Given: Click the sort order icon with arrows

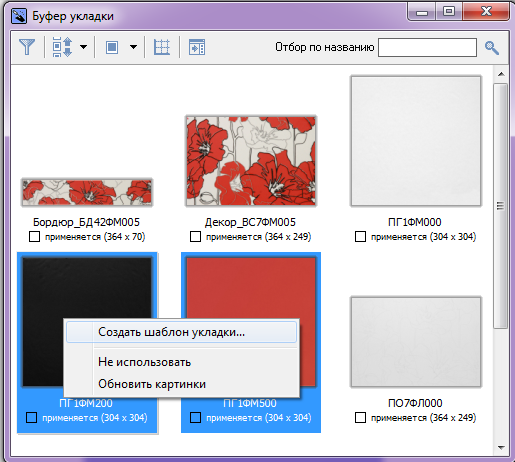Looking at the screenshot, I should [x=62, y=47].
